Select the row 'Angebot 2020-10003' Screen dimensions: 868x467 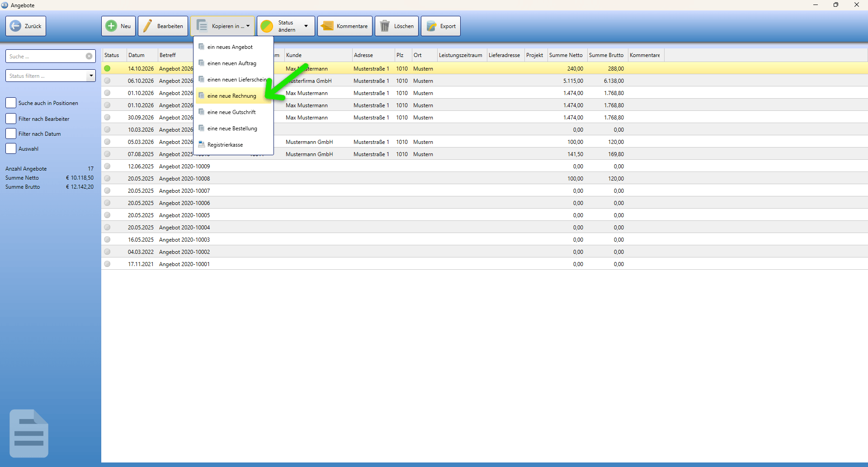(484, 239)
